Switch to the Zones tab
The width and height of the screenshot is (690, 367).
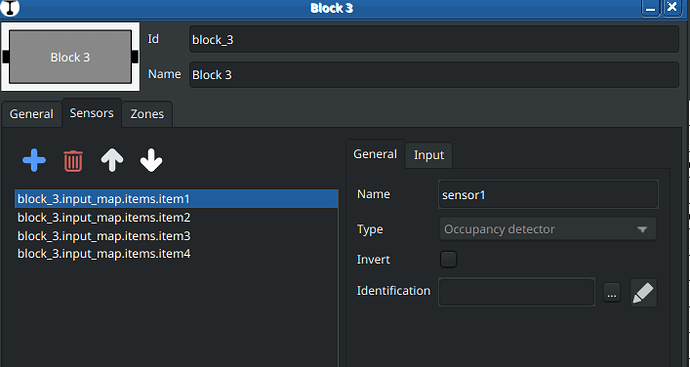147,114
